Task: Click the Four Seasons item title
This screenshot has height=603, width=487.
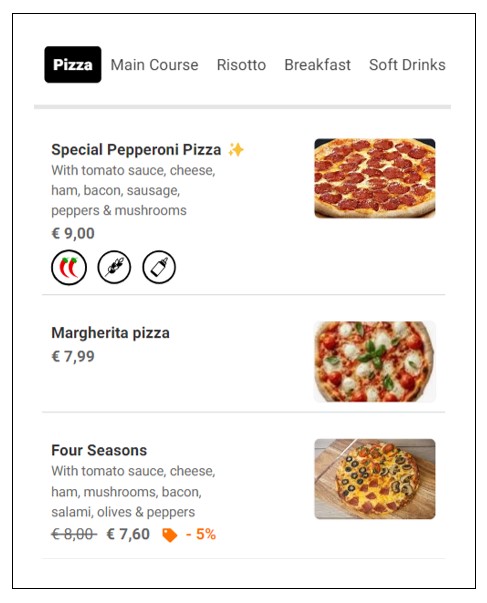Action: (99, 450)
